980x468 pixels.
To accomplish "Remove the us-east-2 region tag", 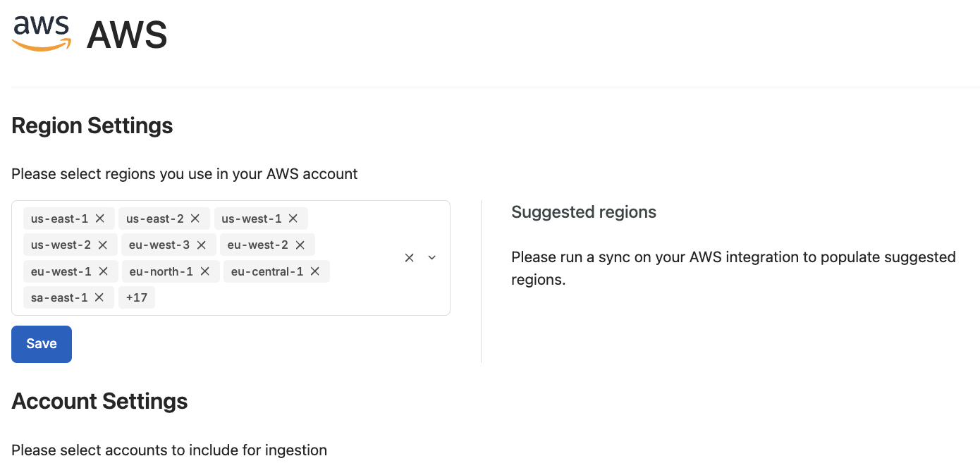I will pos(195,218).
